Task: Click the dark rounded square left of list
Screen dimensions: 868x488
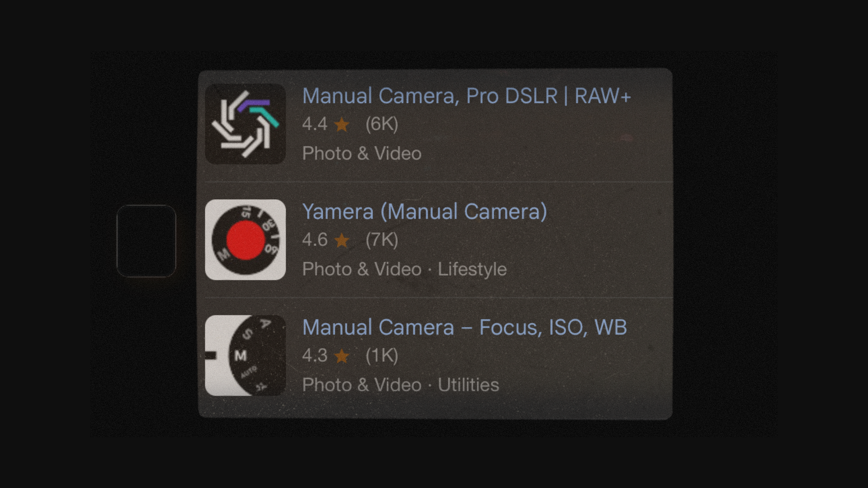Action: click(146, 241)
